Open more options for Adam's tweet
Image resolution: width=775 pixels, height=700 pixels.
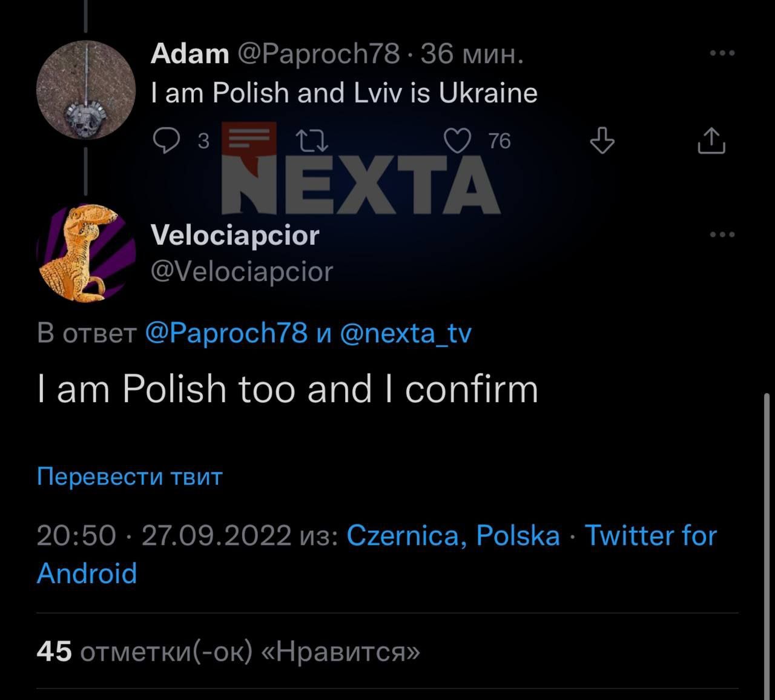[x=722, y=53]
